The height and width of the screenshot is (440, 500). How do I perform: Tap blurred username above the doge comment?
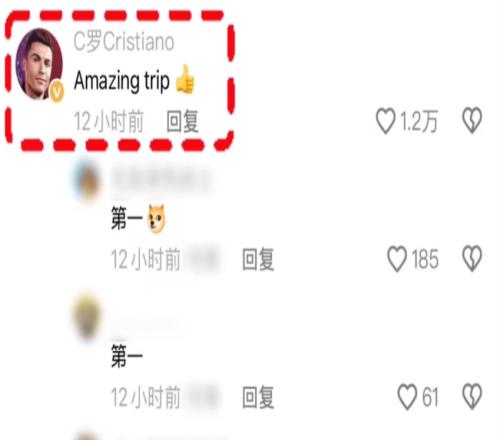click(x=161, y=181)
